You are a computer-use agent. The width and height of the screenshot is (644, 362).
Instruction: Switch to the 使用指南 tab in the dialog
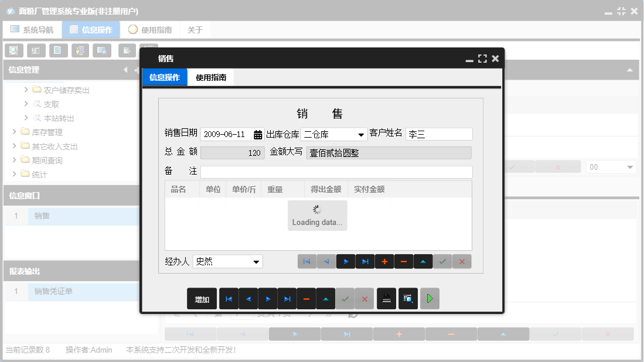click(x=210, y=77)
